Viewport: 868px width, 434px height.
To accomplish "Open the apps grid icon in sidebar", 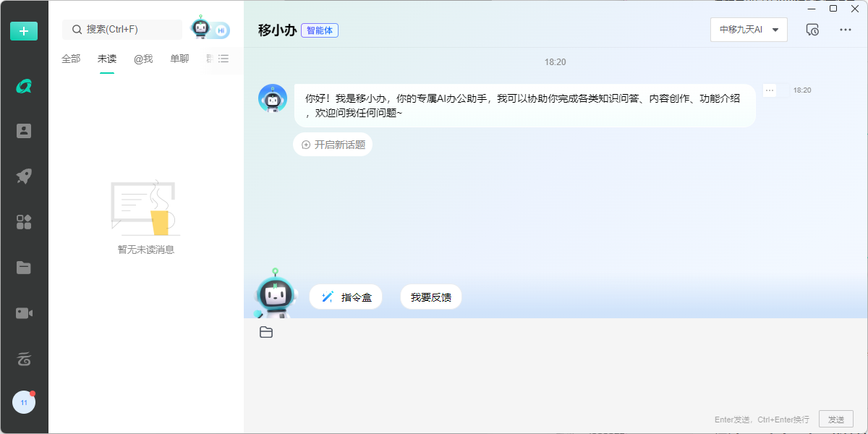I will click(24, 221).
